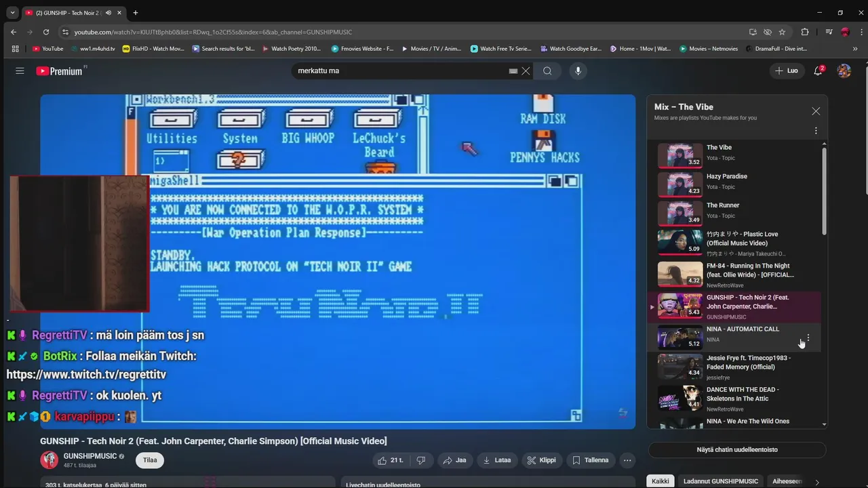Open the YouTube bookmark
Viewport: 868px width, 488px height.
[x=47, y=49]
